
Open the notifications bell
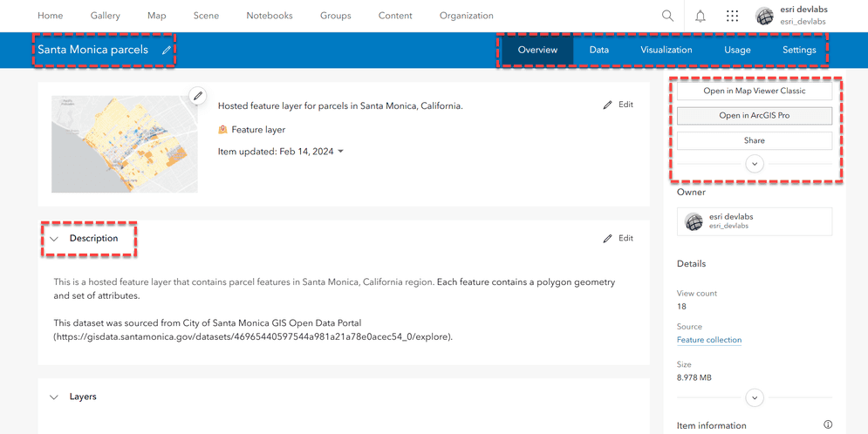(x=700, y=16)
